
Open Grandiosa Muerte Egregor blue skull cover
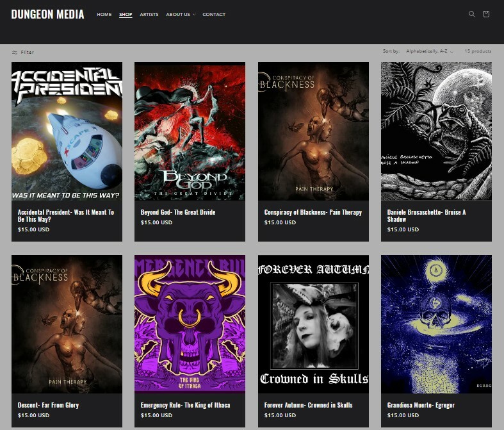436,324
